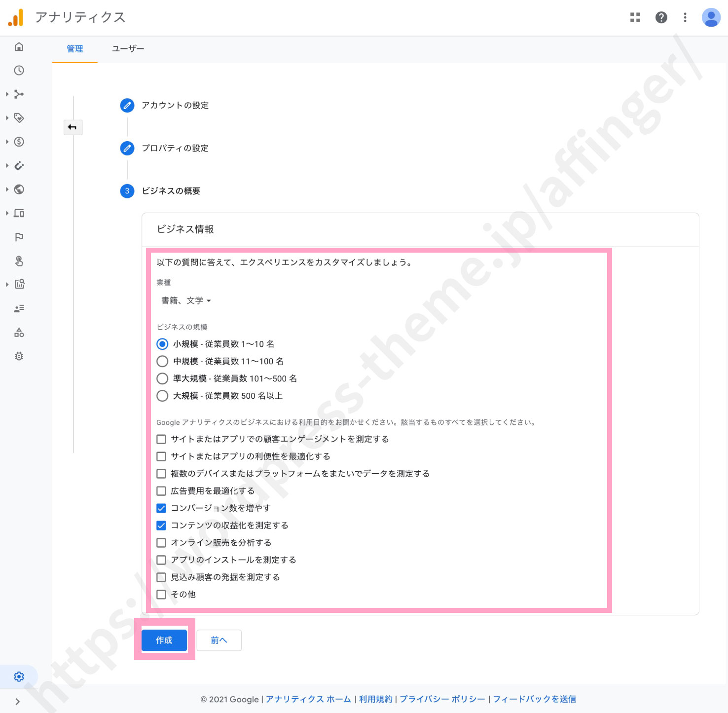Expand the devices icon sidebar section arrow
This screenshot has height=713, width=728.
[7, 213]
